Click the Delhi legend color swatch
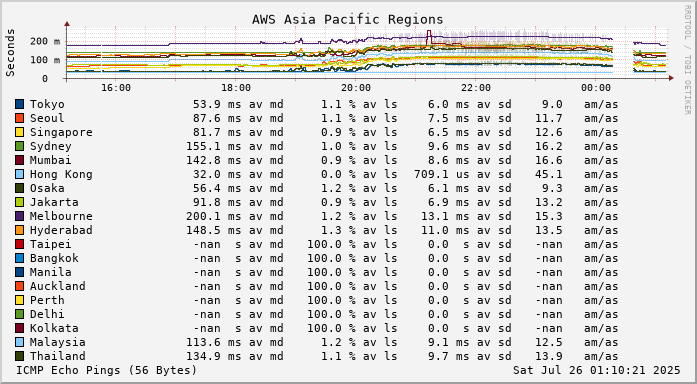 click(x=20, y=314)
